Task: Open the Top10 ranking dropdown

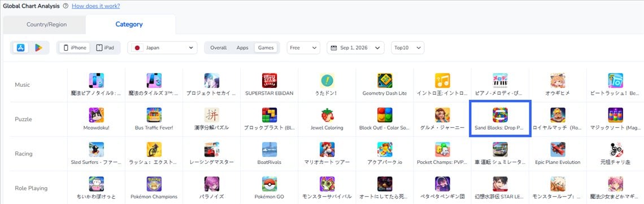Action: click(407, 47)
